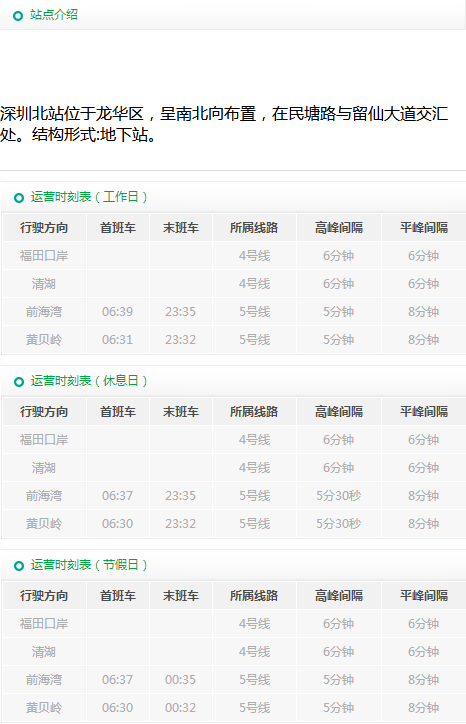Select 前海湾 row label in 工作日 table
466x724 pixels.
[44, 312]
